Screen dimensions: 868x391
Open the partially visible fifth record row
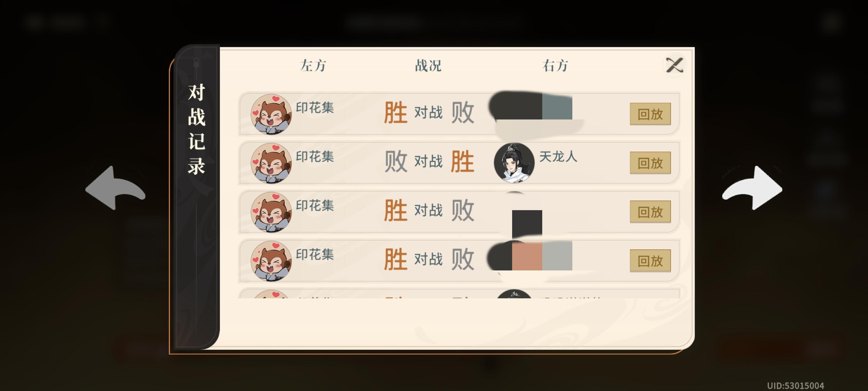[459, 293]
